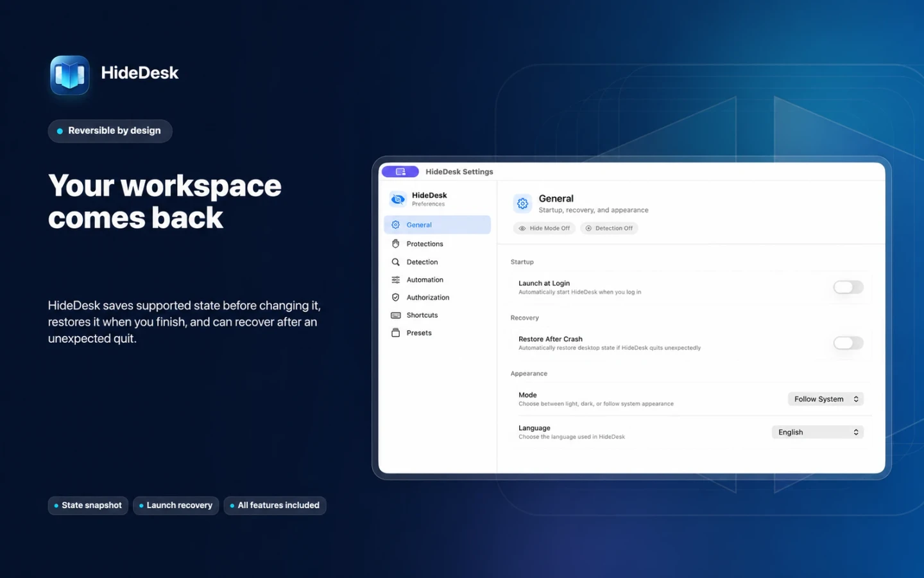Image resolution: width=924 pixels, height=578 pixels.
Task: Click the Appearance section heading
Action: [x=529, y=374]
